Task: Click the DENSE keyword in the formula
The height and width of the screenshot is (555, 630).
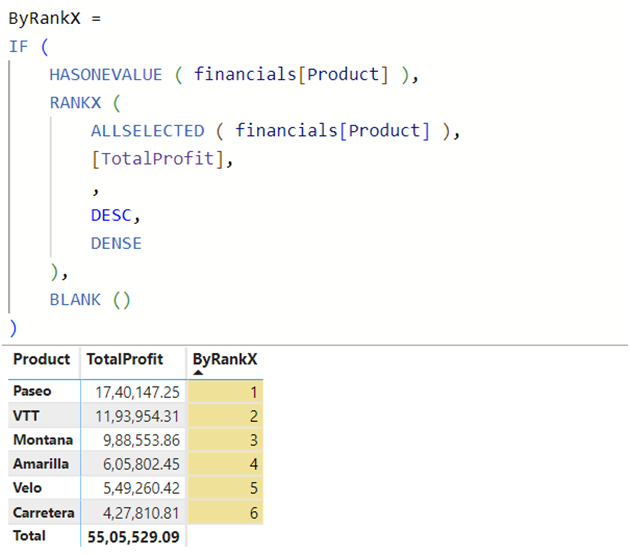Action: [116, 244]
